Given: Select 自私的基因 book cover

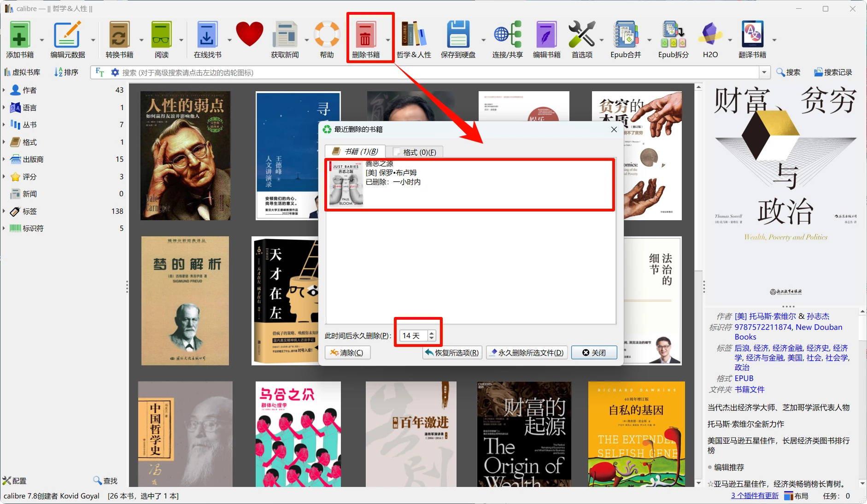Looking at the screenshot, I should click(x=637, y=434).
